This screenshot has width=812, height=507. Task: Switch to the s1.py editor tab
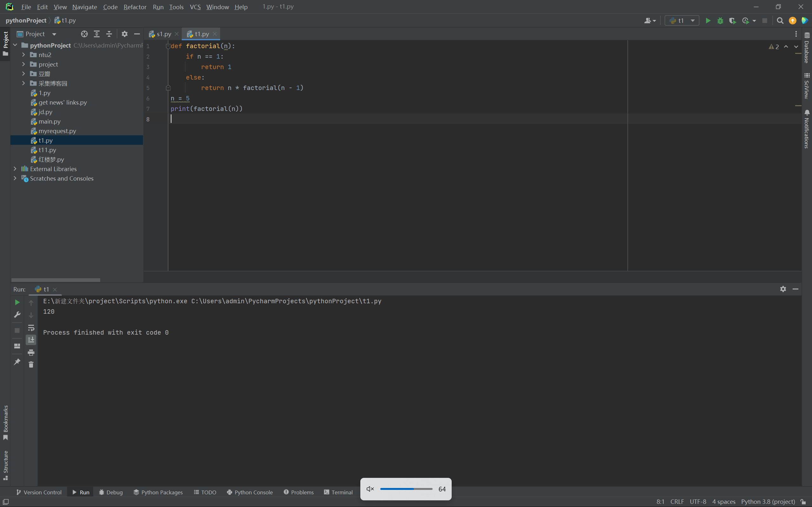click(164, 34)
